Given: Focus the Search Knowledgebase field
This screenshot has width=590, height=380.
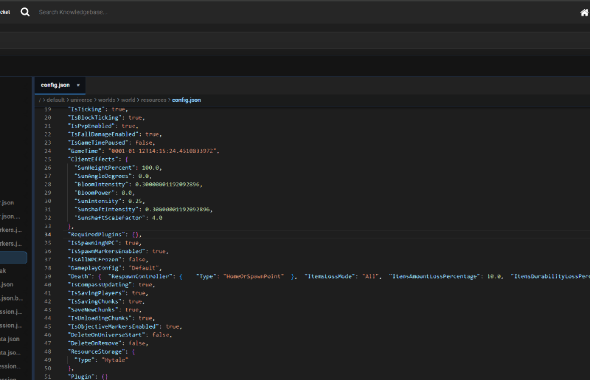Looking at the screenshot, I should coord(73,12).
